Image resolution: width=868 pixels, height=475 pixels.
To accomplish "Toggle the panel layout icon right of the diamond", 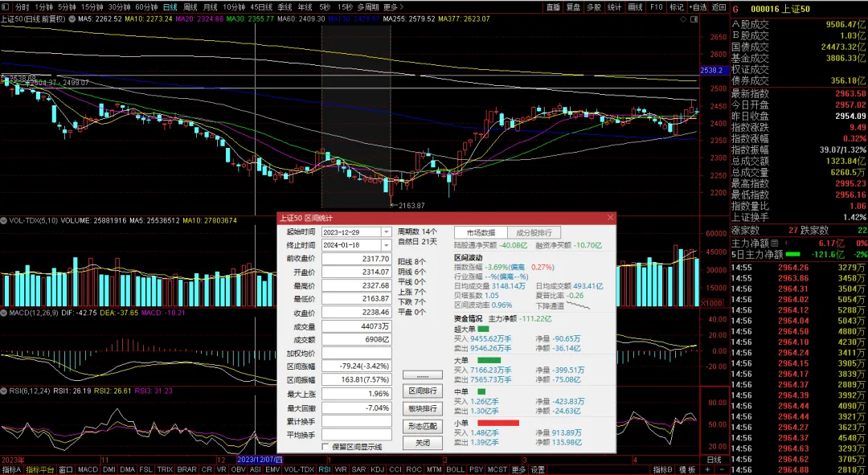I will (694, 18).
